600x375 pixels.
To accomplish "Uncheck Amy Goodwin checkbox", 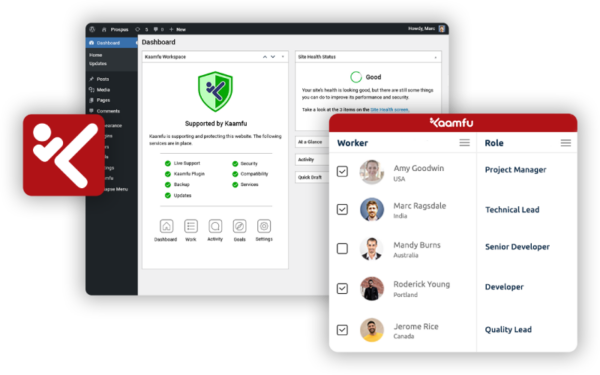I will point(342,171).
